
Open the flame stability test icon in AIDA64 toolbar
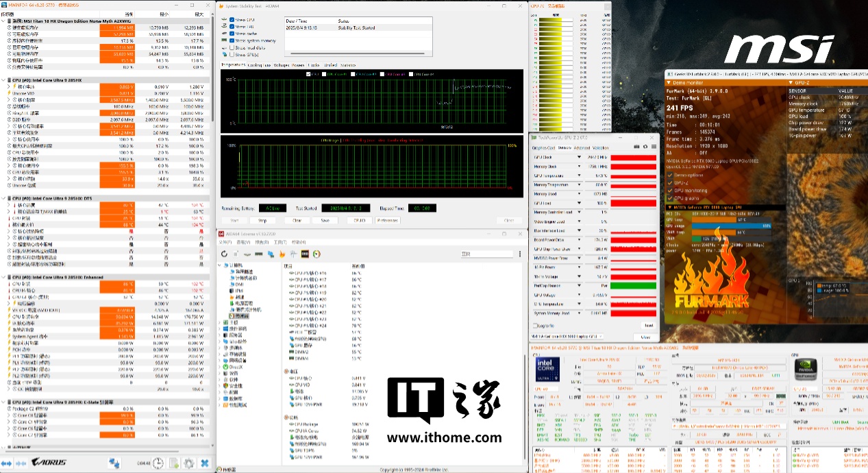tap(283, 254)
